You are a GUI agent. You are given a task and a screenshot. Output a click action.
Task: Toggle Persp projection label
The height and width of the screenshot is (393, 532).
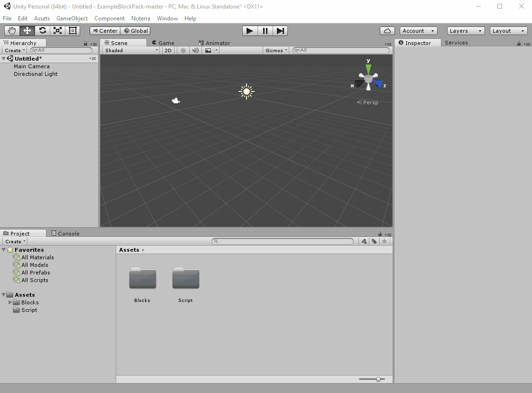(367, 102)
